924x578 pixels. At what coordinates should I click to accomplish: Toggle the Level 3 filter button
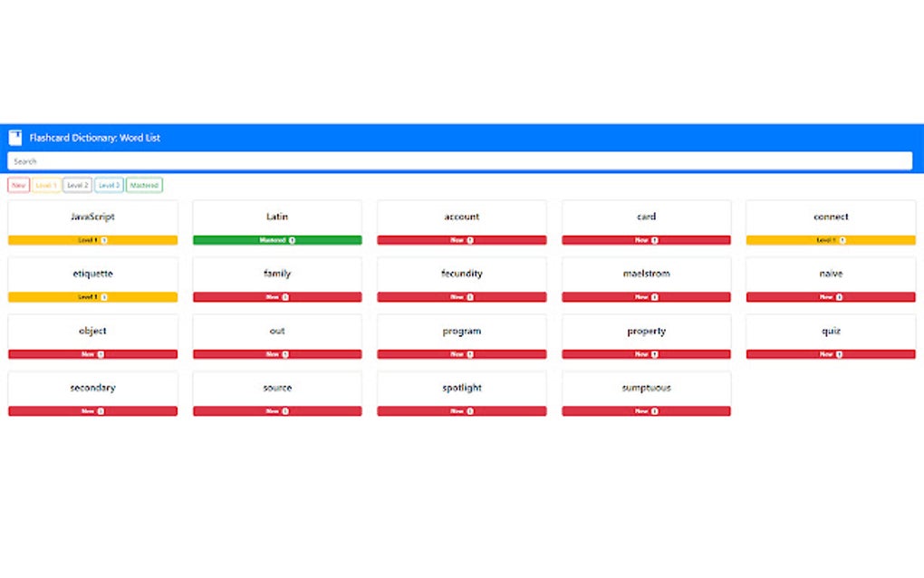tap(109, 185)
